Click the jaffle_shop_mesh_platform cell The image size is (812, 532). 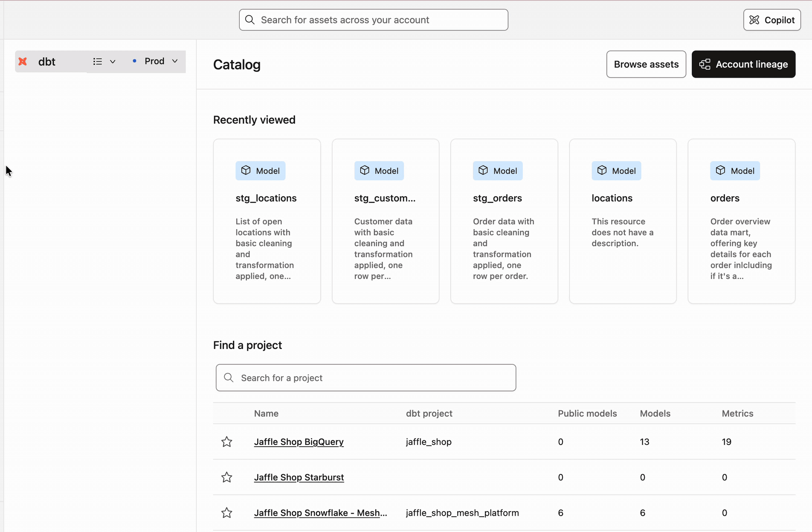462,512
